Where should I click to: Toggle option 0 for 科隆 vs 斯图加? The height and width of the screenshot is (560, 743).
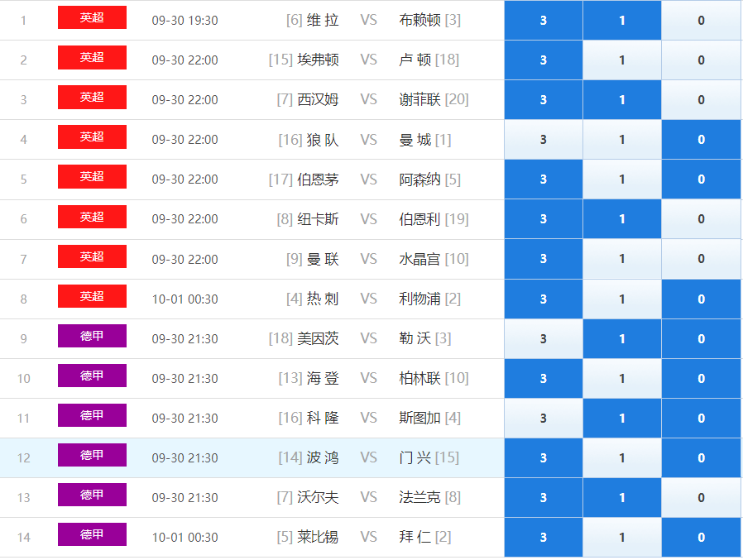(701, 419)
